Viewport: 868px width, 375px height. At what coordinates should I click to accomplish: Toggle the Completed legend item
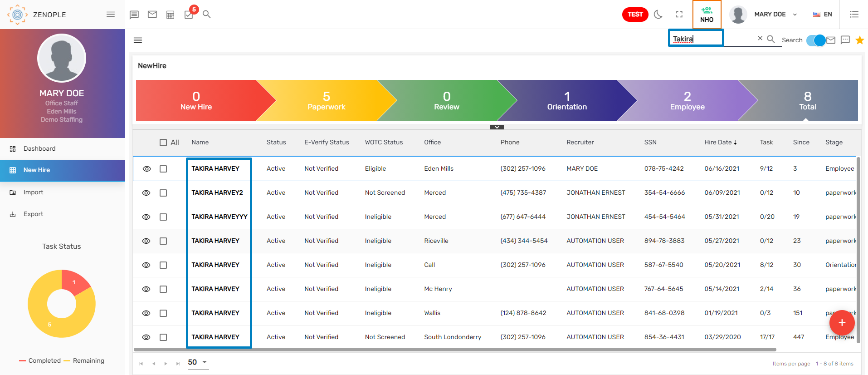[40, 361]
